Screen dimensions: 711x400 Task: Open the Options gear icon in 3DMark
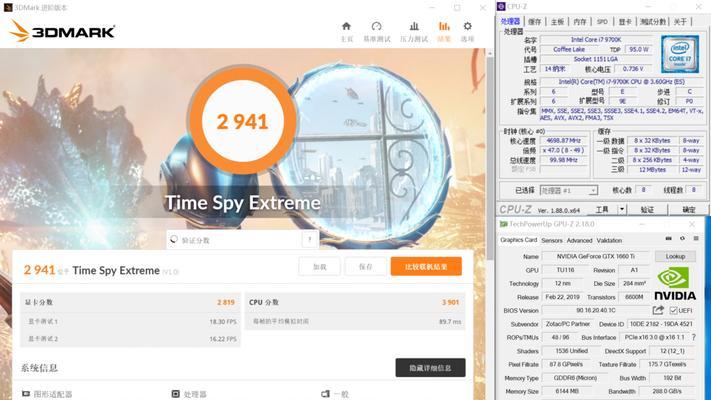click(468, 26)
